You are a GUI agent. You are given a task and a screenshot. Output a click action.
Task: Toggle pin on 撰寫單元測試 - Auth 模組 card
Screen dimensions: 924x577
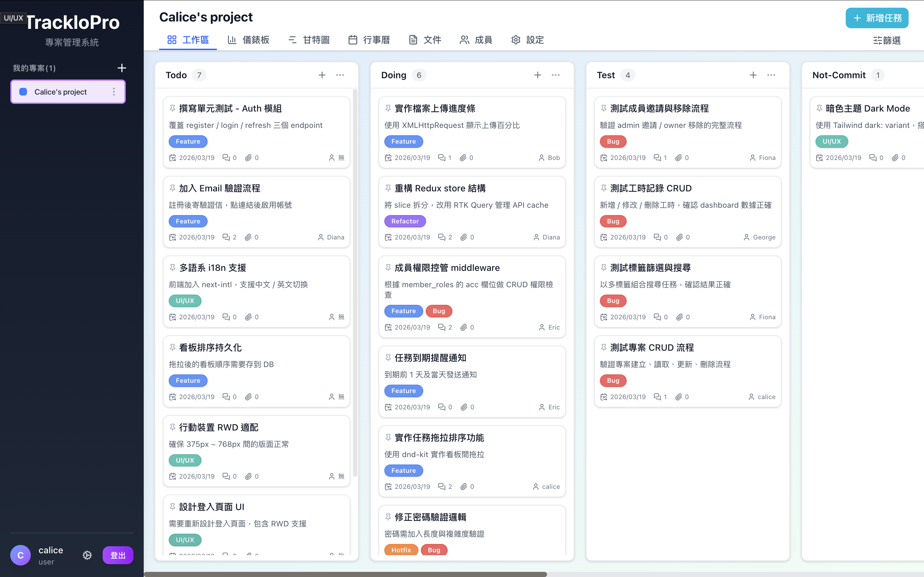point(173,108)
